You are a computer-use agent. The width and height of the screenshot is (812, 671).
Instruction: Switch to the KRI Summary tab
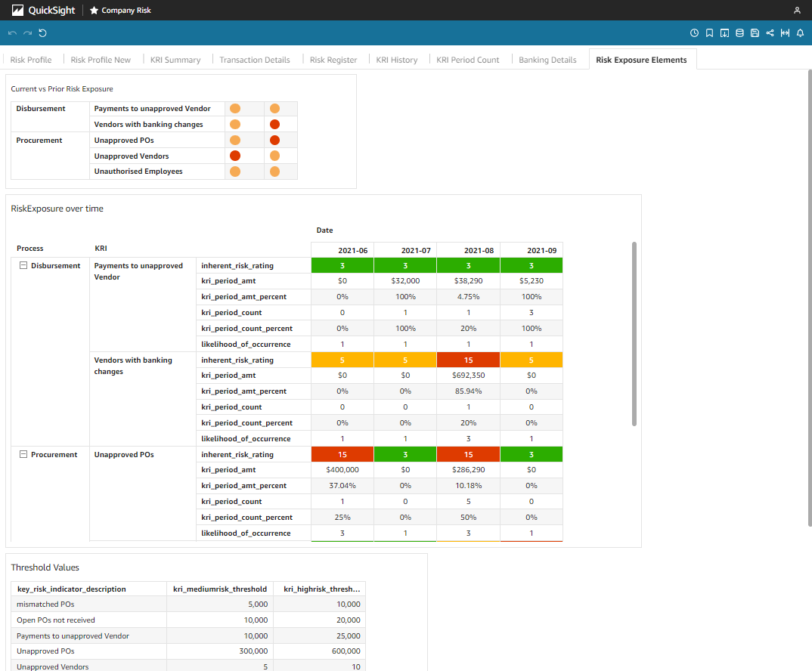click(175, 60)
